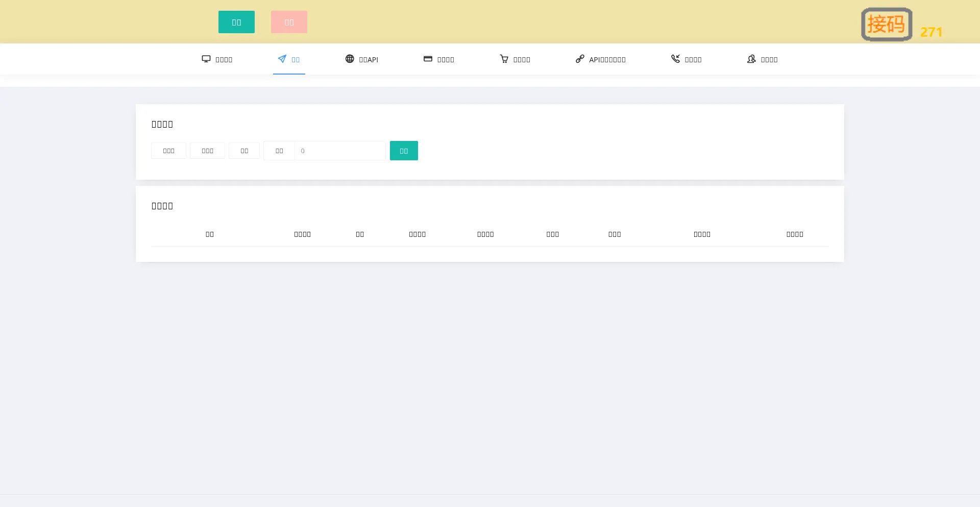Image resolution: width=980 pixels, height=507 pixels.
Task: Open the tab labeled with API and link icon
Action: click(601, 60)
